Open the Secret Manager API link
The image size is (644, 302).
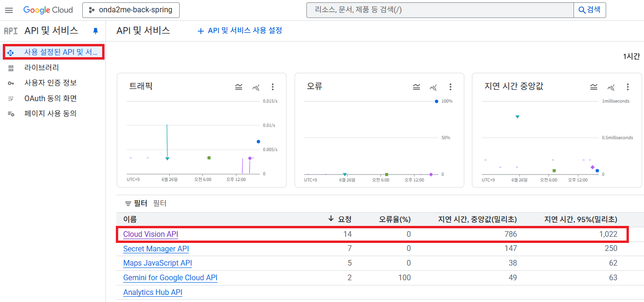coord(156,249)
